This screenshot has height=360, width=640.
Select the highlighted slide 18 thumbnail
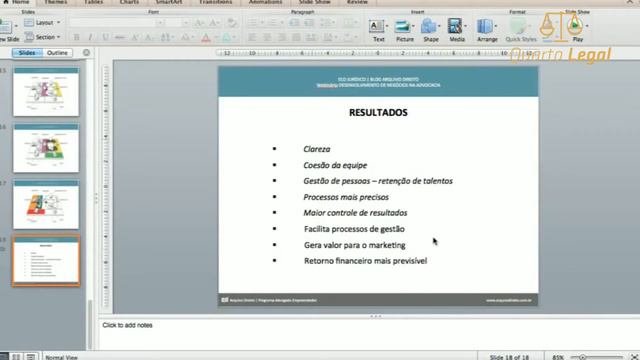(46, 260)
